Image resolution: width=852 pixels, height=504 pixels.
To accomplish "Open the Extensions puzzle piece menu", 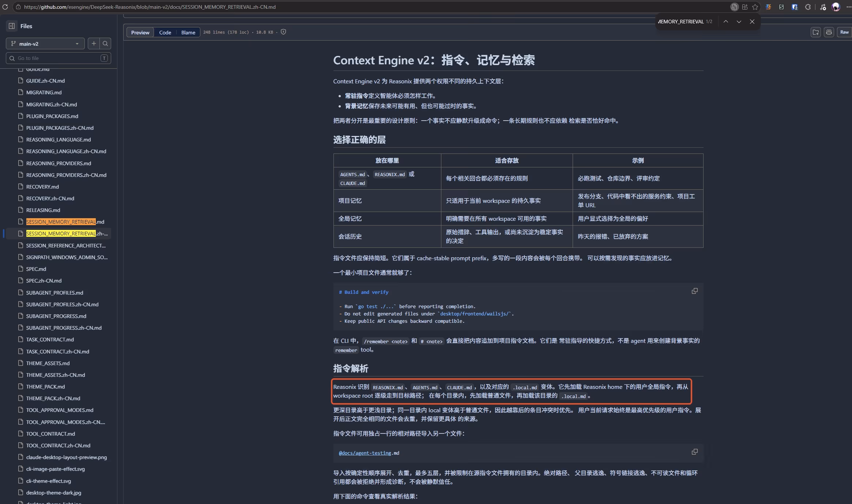I will (x=808, y=7).
